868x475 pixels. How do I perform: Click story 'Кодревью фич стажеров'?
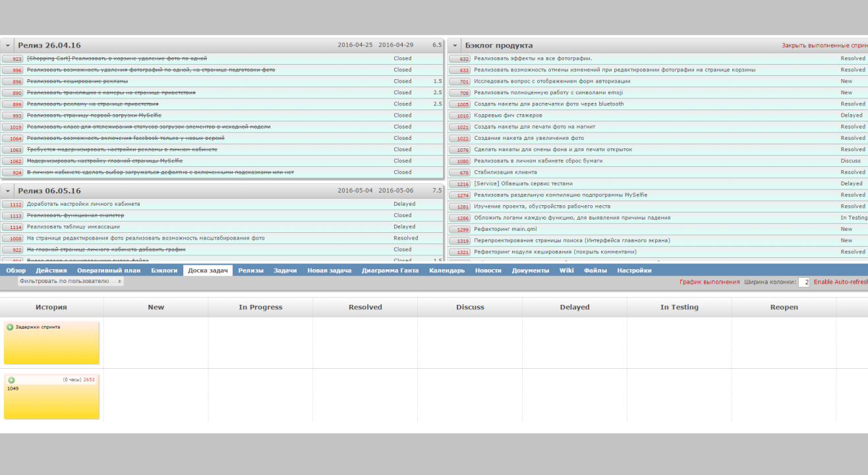(508, 115)
